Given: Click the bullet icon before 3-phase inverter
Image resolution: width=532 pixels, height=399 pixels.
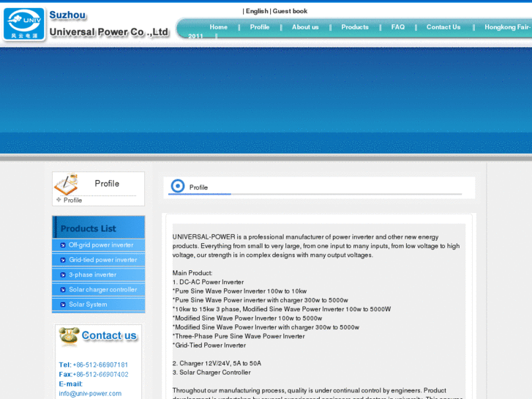Looking at the screenshot, I should point(63,275).
